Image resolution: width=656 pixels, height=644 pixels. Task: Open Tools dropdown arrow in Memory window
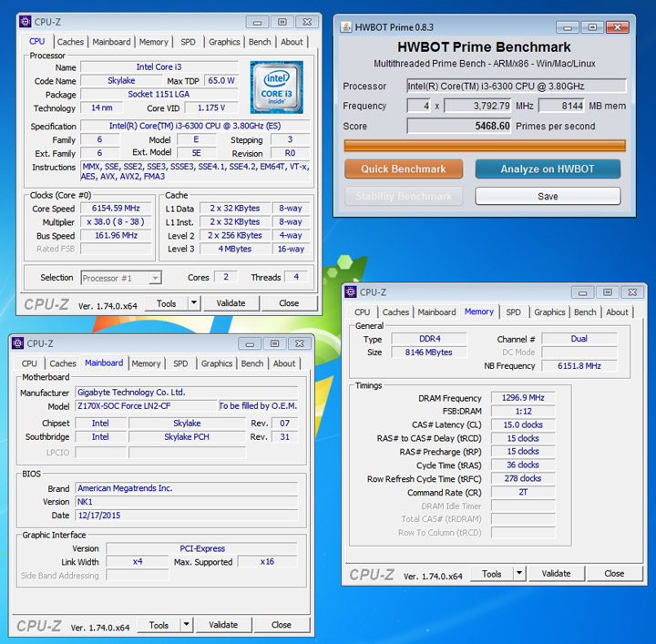pos(519,573)
